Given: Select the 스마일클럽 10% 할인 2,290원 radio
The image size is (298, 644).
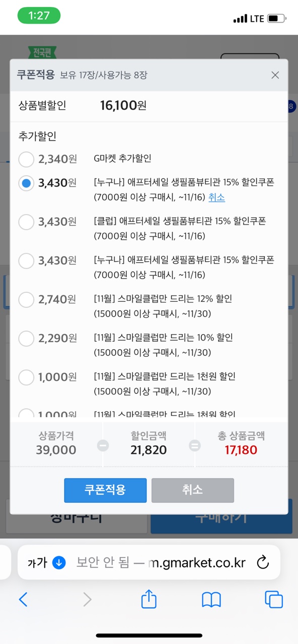Looking at the screenshot, I should [x=26, y=339].
